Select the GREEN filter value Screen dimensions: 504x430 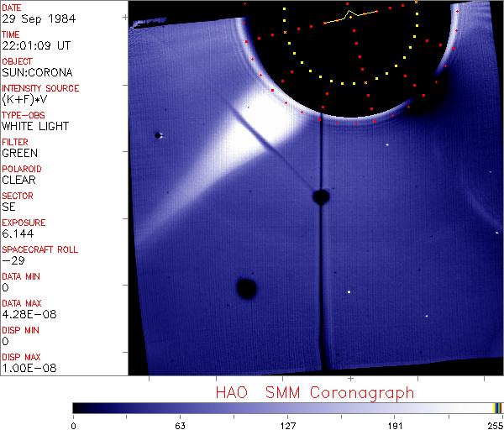20,153
